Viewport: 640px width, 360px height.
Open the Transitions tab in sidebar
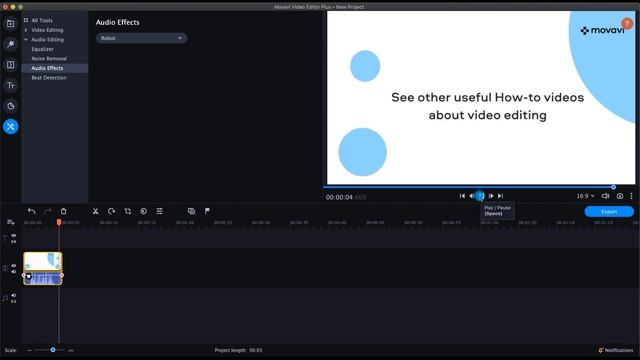11,65
